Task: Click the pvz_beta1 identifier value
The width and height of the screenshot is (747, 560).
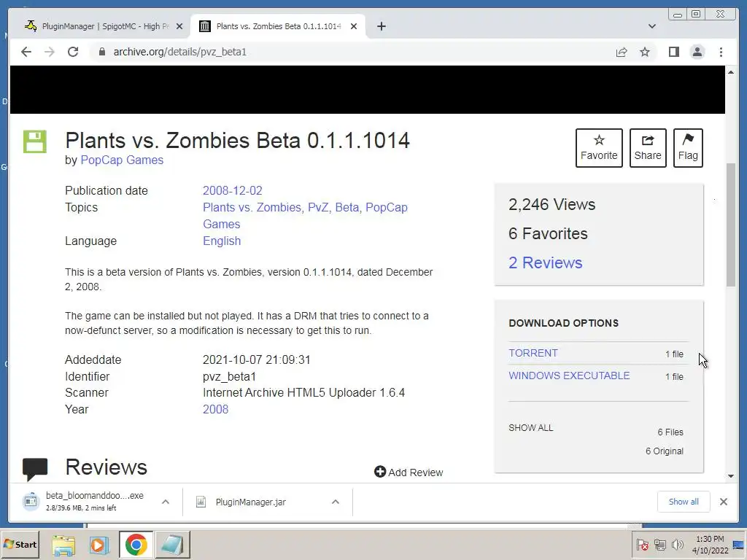Action: point(229,377)
